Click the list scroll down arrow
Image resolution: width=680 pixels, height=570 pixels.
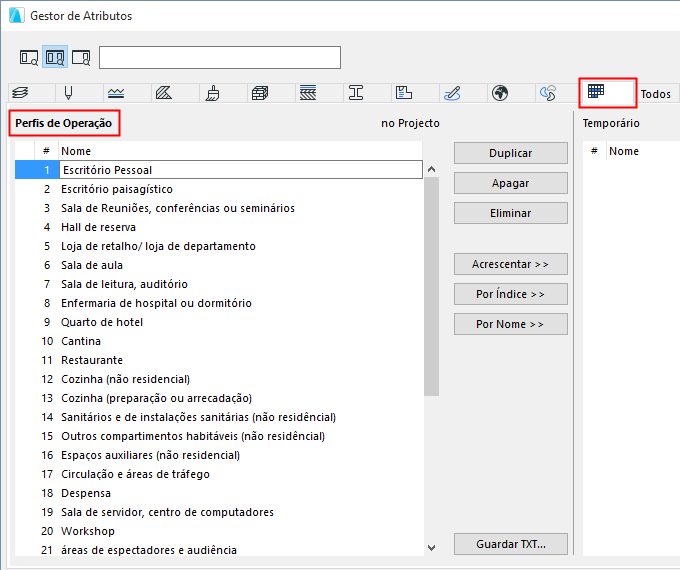tap(432, 548)
